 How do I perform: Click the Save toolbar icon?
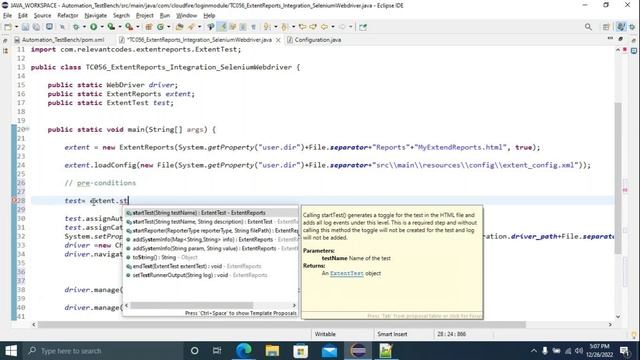25,27
